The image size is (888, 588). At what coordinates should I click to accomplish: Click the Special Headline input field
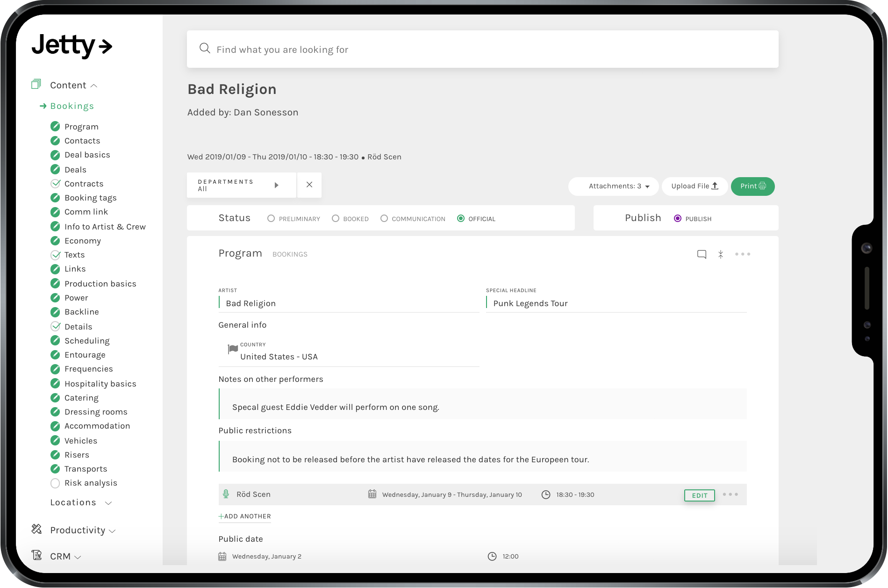[617, 304]
